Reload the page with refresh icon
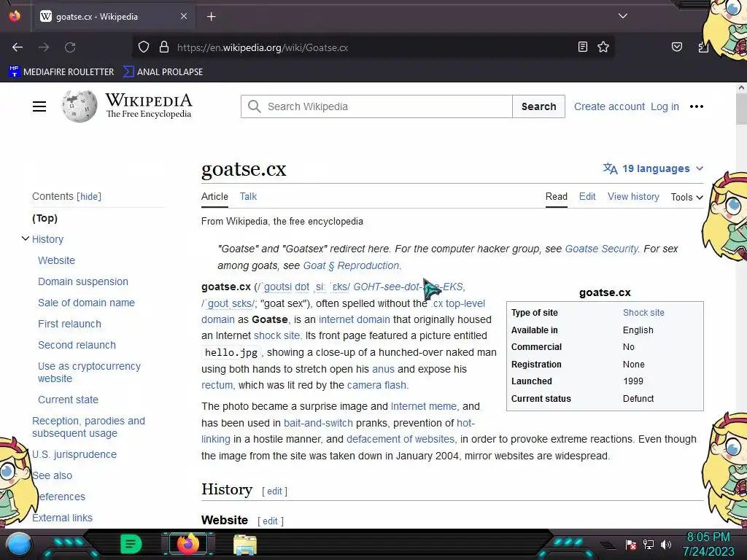The image size is (747, 560). coord(70,47)
